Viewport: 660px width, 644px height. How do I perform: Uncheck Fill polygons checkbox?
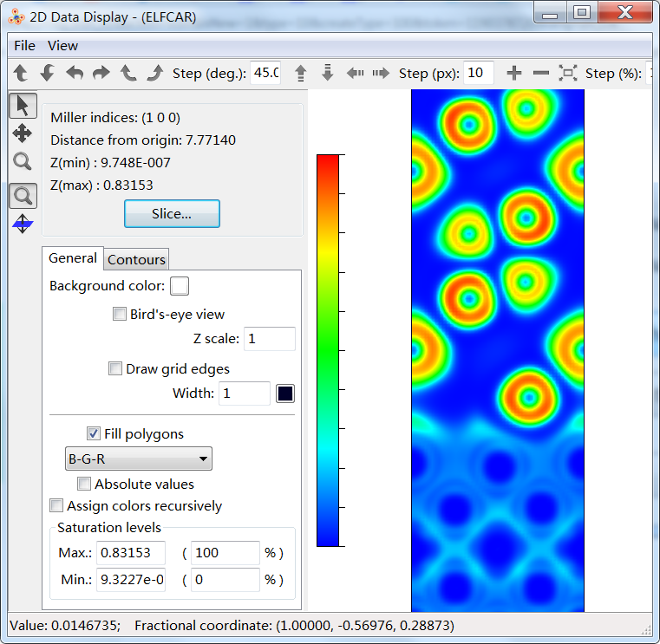click(x=94, y=433)
